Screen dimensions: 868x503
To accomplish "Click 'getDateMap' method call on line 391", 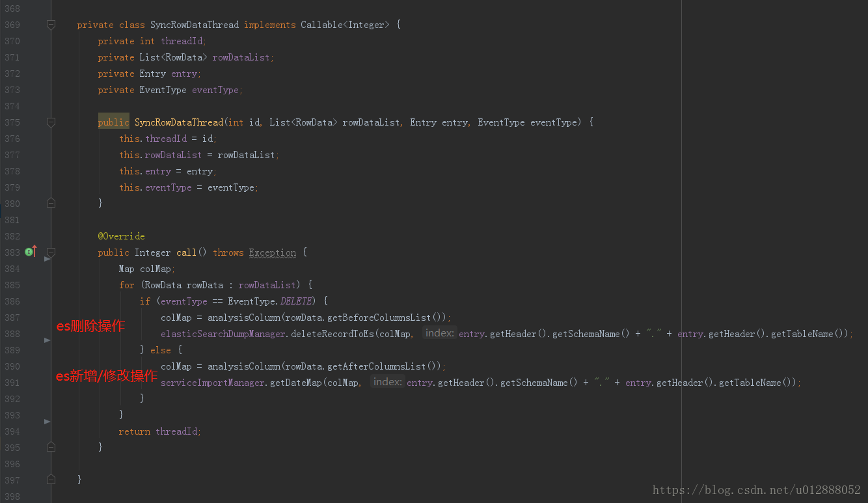I will coord(296,383).
